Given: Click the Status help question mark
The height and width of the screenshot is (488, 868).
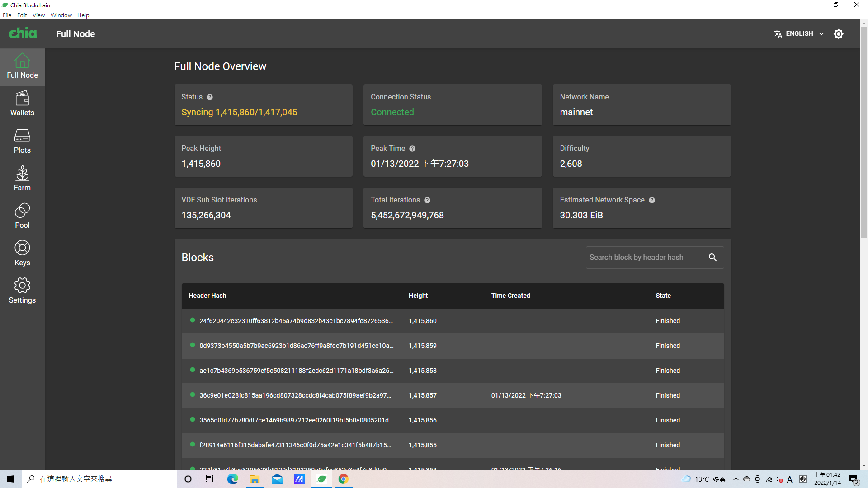Looking at the screenshot, I should coord(210,97).
